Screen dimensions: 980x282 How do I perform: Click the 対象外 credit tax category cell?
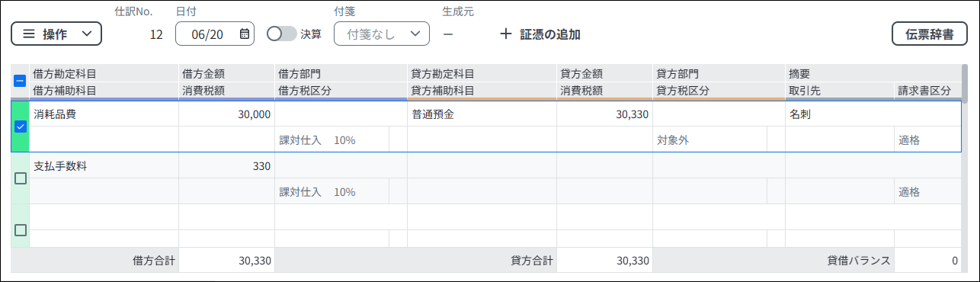[x=709, y=140]
